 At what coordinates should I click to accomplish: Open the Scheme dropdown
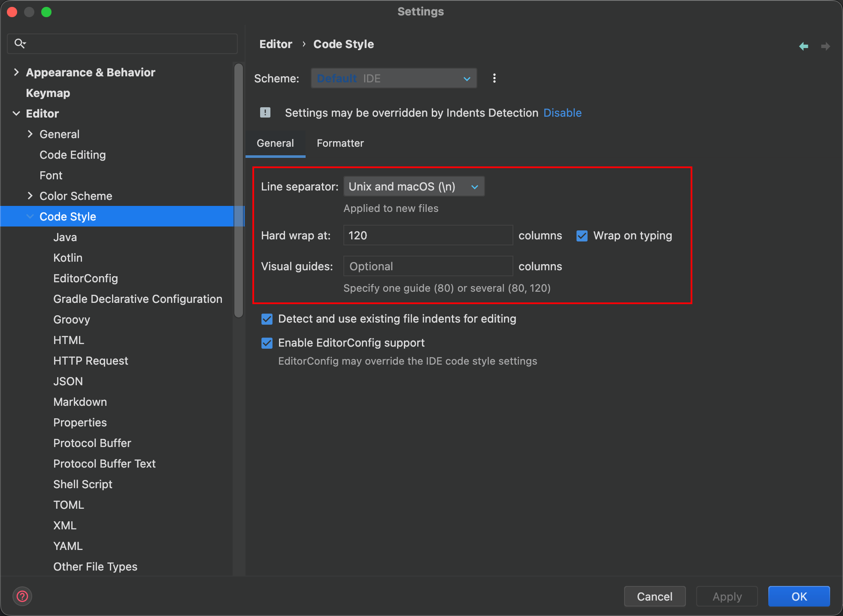click(x=394, y=78)
